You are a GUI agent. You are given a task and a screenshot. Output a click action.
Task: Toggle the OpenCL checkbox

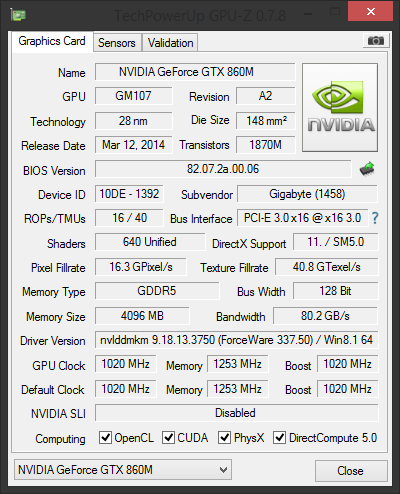pyautogui.click(x=105, y=437)
